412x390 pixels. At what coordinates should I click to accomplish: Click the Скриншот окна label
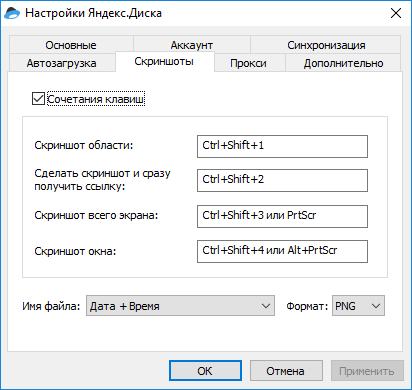point(75,251)
